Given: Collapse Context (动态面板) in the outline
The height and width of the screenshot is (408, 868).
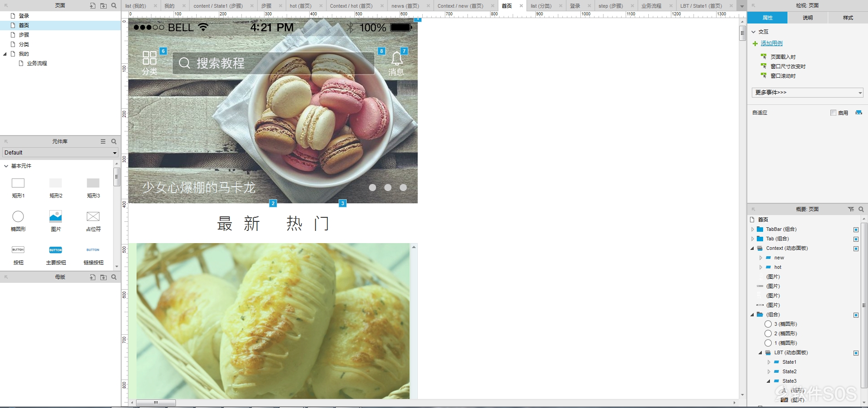Looking at the screenshot, I should (753, 248).
